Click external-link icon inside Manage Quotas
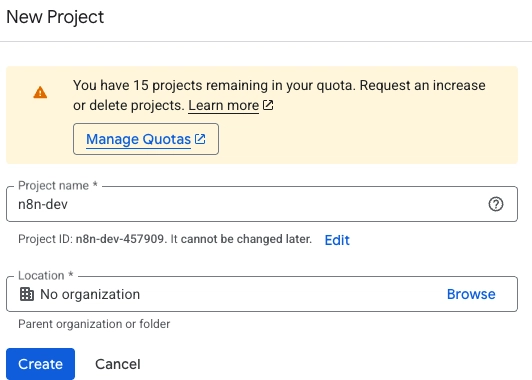 point(200,139)
